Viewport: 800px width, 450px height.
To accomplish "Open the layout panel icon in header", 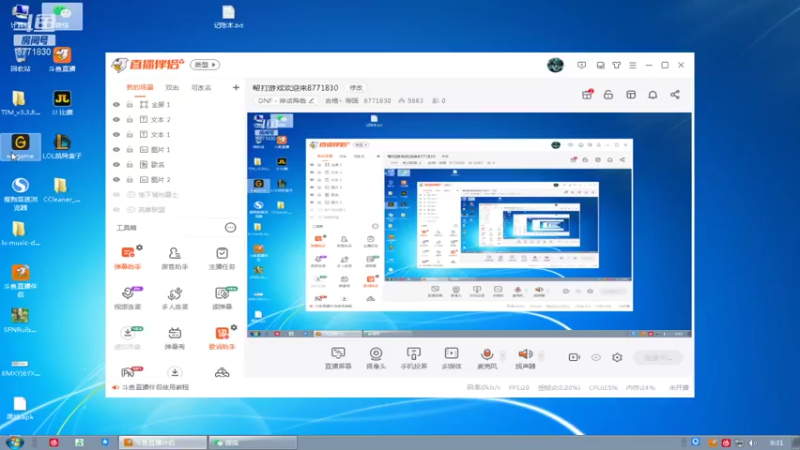I will point(631,94).
